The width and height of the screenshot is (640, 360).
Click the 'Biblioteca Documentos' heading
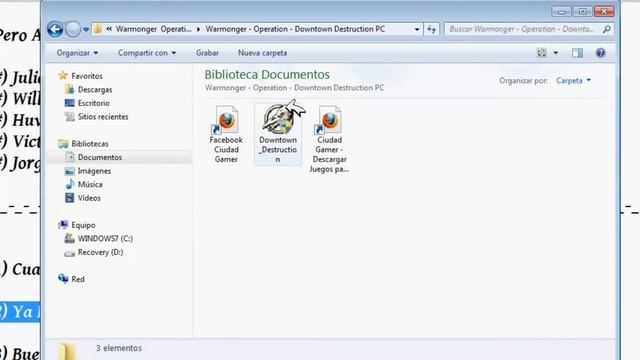pyautogui.click(x=267, y=75)
